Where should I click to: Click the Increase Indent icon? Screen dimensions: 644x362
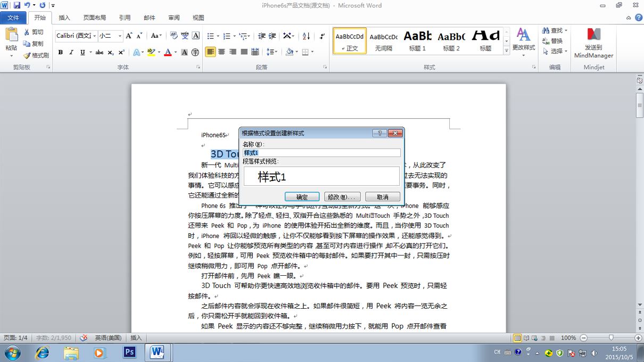[273, 36]
